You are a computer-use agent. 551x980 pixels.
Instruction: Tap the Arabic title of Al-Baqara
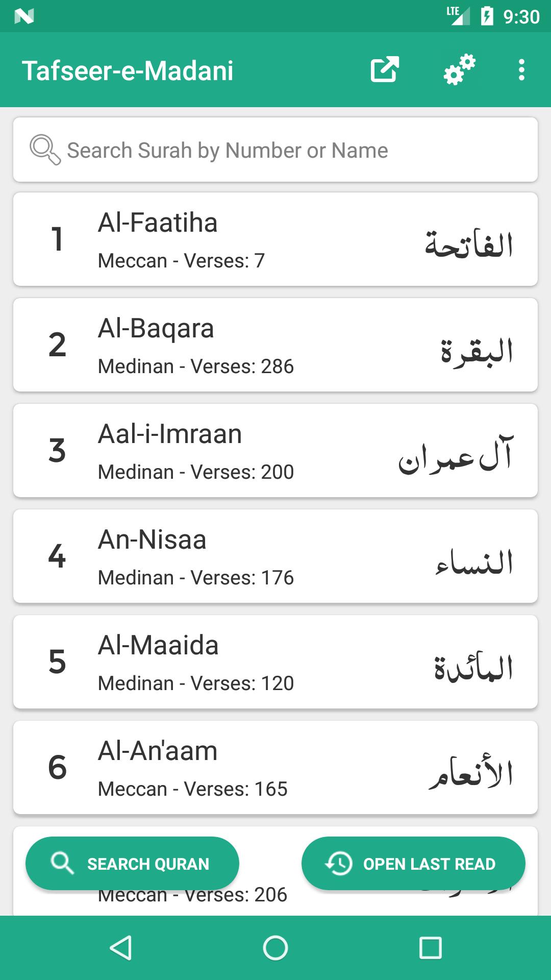(x=477, y=351)
